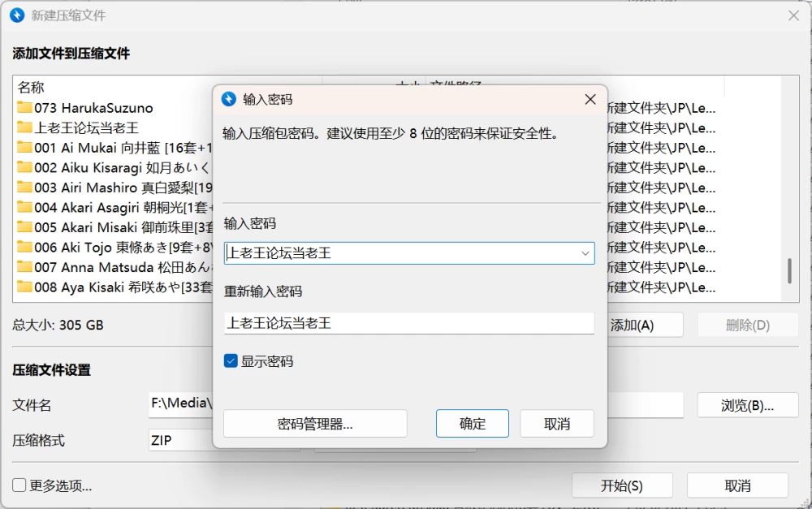The image size is (812, 509).
Task: Start compression with 开始(S)
Action: point(622,485)
